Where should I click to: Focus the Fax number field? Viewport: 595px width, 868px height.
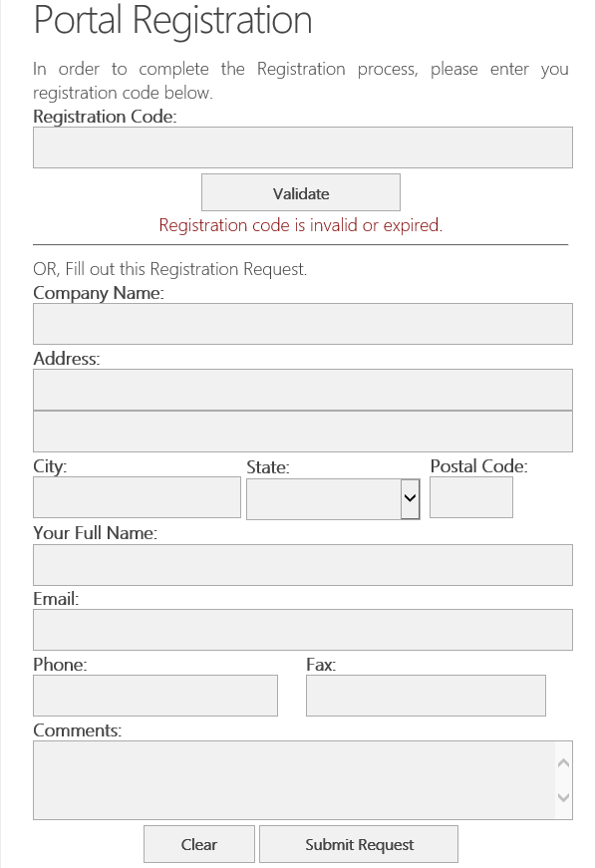(x=426, y=696)
